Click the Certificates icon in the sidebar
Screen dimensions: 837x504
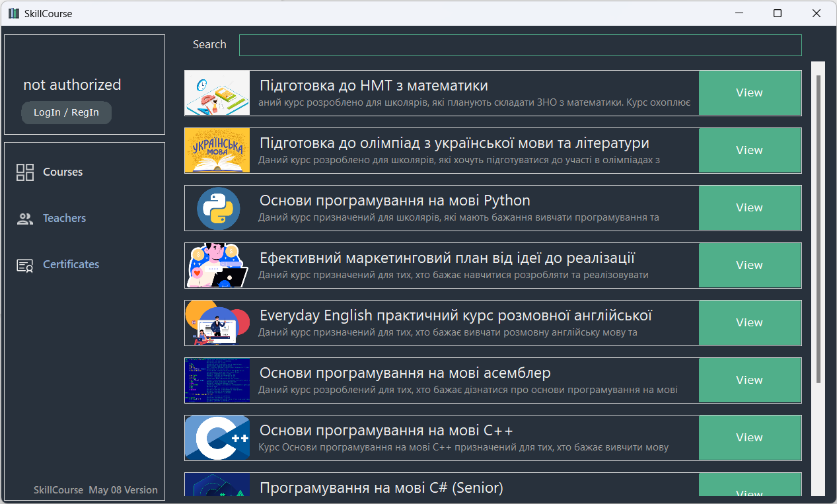pos(24,264)
